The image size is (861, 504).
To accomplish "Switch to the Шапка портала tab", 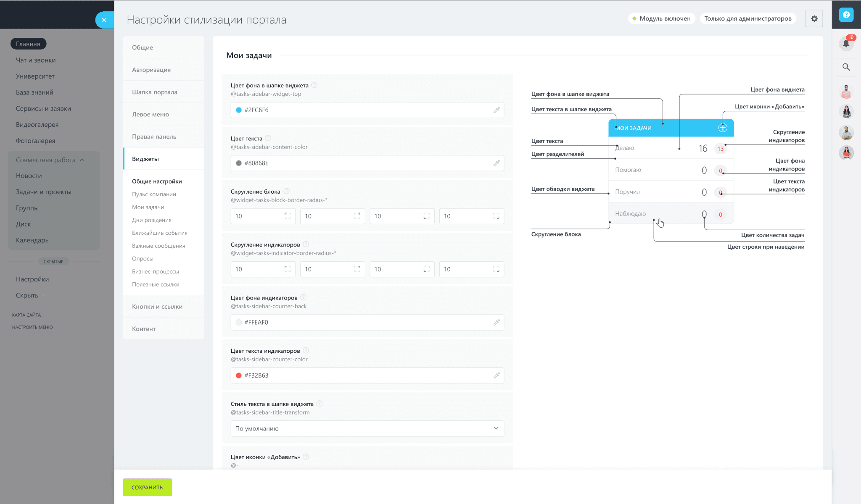I will (x=155, y=92).
